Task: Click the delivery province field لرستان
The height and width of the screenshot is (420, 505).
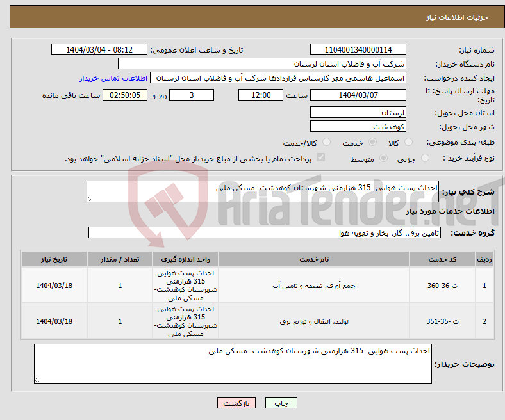Action: [358, 112]
